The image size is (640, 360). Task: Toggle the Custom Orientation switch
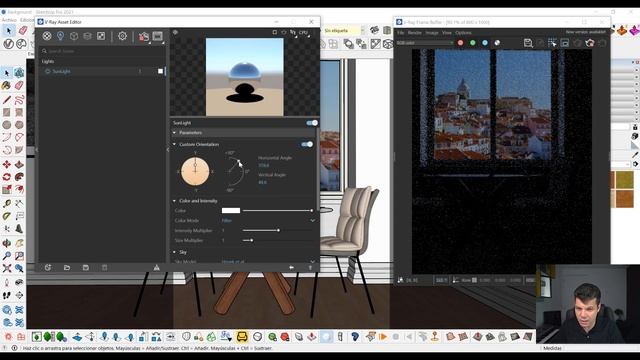click(x=307, y=144)
